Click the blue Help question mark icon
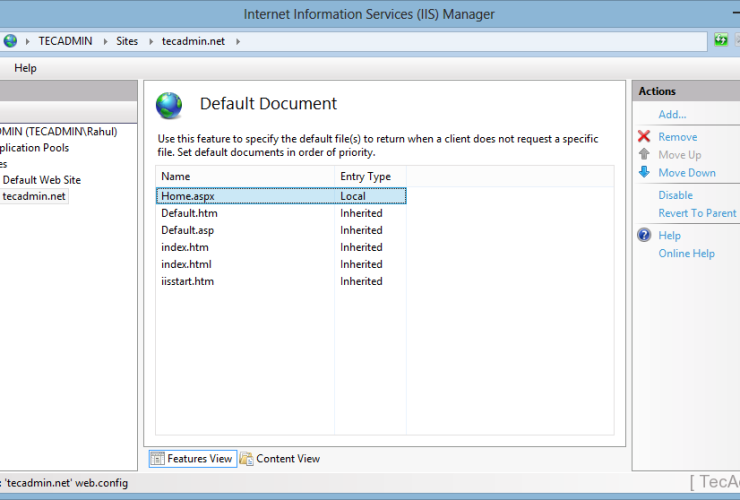This screenshot has height=500, width=740. click(644, 236)
